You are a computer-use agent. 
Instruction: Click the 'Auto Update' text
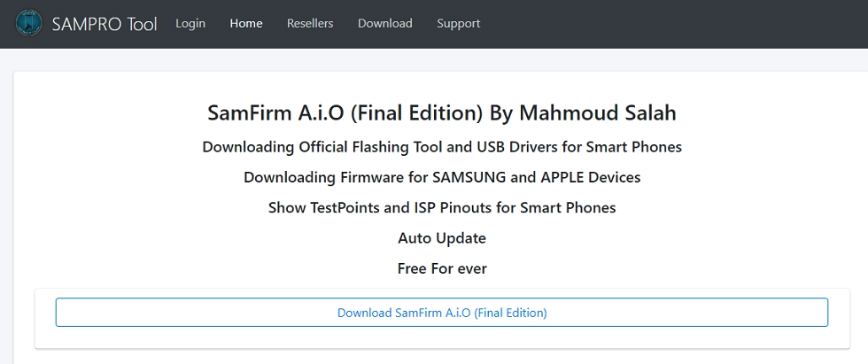coord(442,238)
